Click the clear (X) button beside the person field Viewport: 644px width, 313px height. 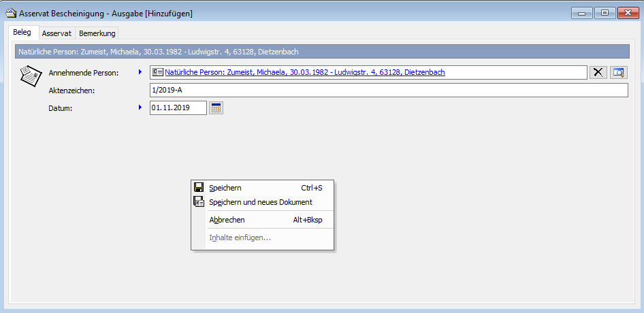coord(598,73)
